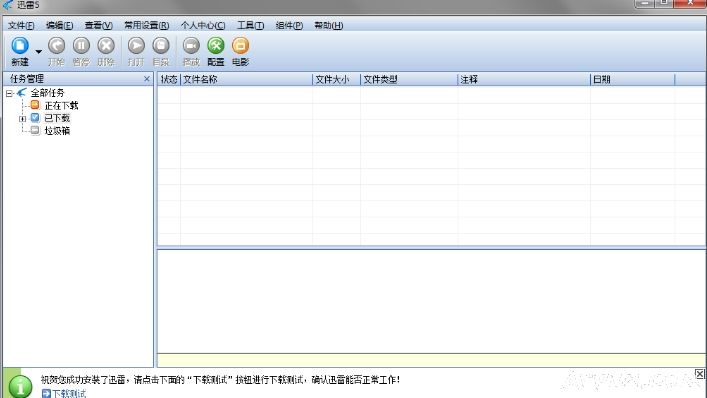
Task: Expand the 已下载 tree node
Action: [x=23, y=119]
